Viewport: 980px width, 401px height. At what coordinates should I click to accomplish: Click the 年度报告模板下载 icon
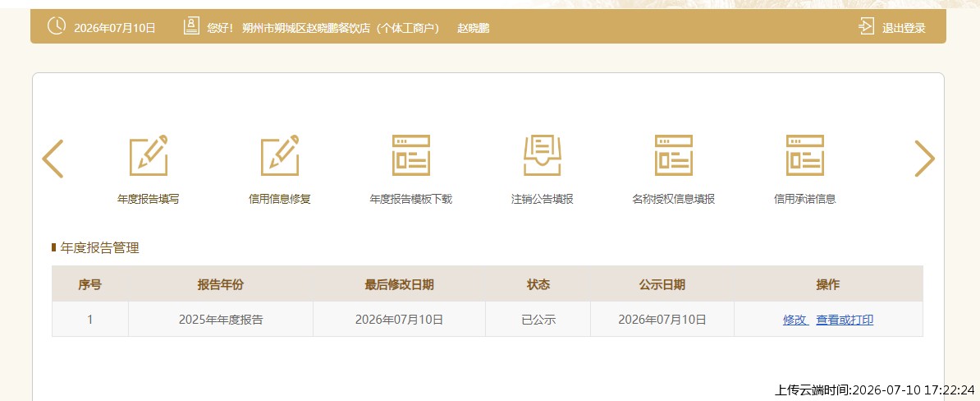click(x=410, y=155)
